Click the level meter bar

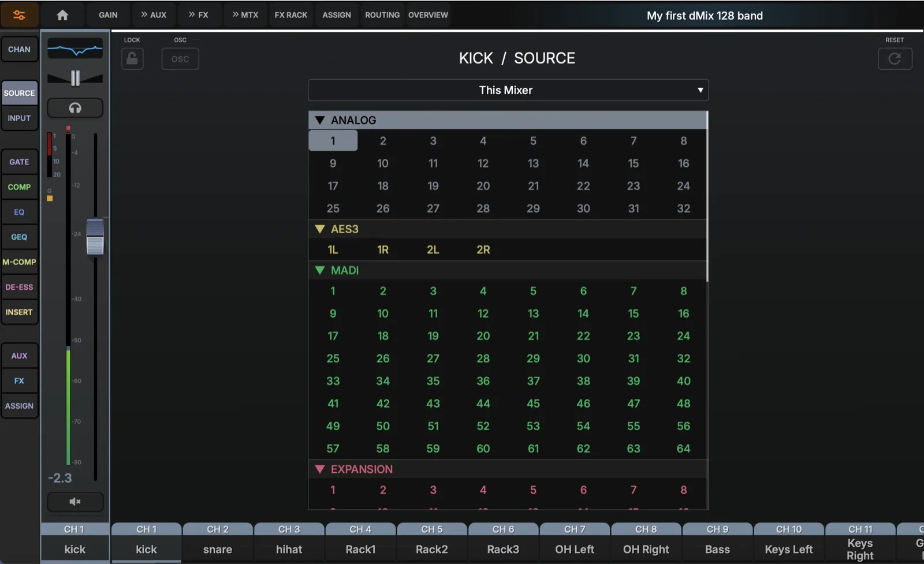point(68,299)
